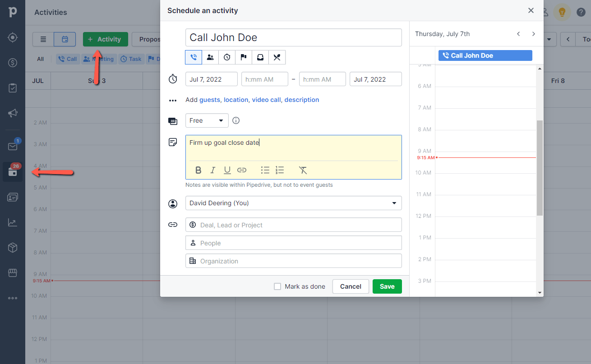Filter activities by Call
The width and height of the screenshot is (591, 364).
tap(68, 59)
